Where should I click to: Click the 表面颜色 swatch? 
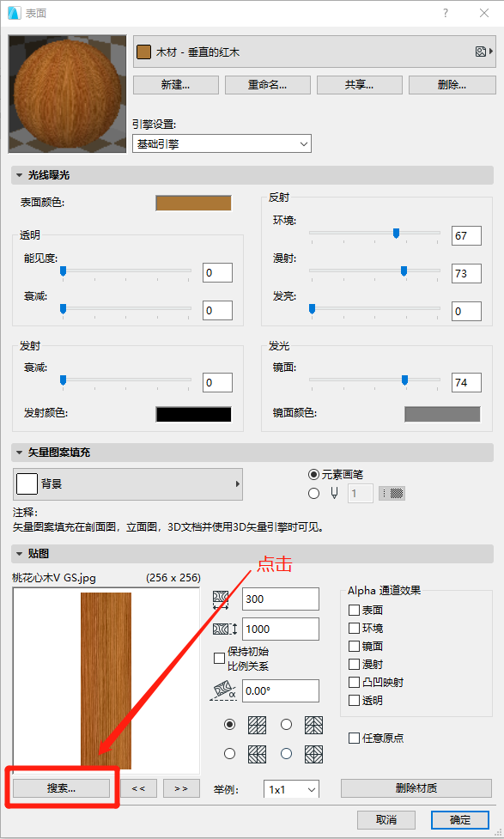point(194,203)
